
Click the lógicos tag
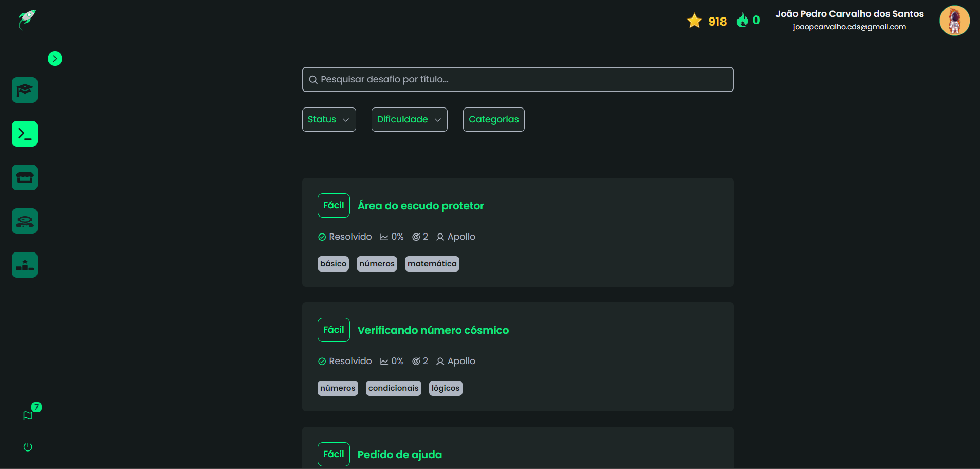(446, 388)
